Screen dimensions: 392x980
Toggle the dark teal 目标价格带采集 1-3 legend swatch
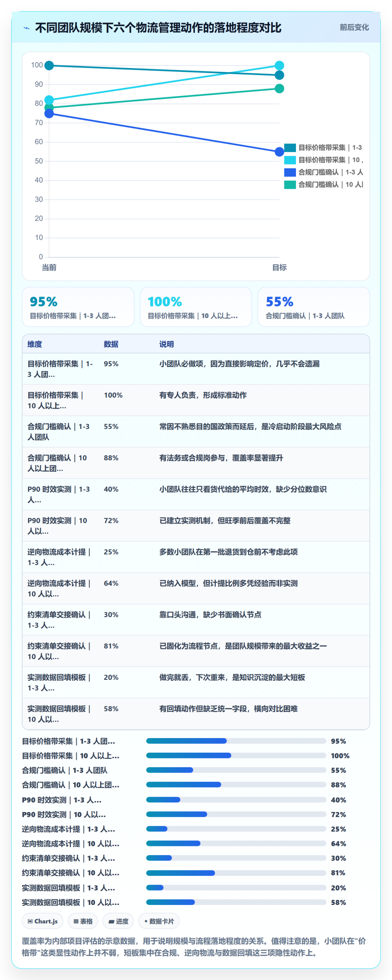[x=290, y=147]
